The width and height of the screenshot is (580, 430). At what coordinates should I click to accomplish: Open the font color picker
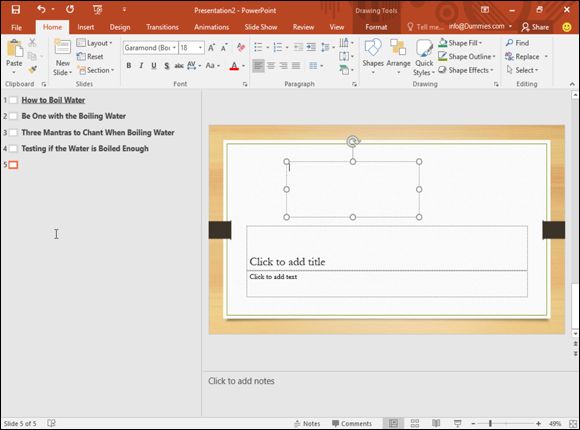point(243,66)
